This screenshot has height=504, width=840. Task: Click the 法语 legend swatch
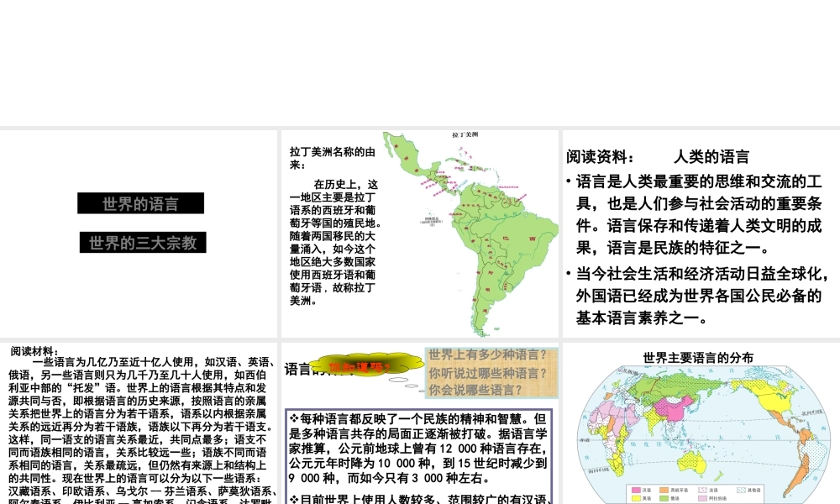coord(702,490)
